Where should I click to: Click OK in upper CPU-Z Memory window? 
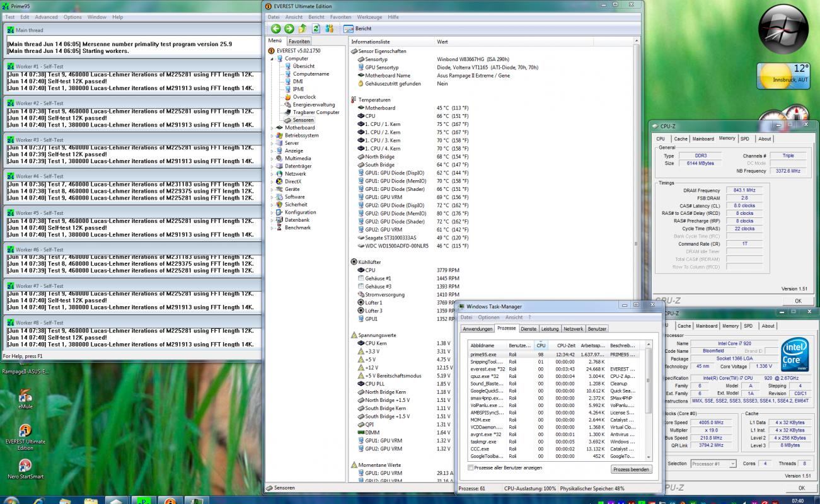[799, 301]
